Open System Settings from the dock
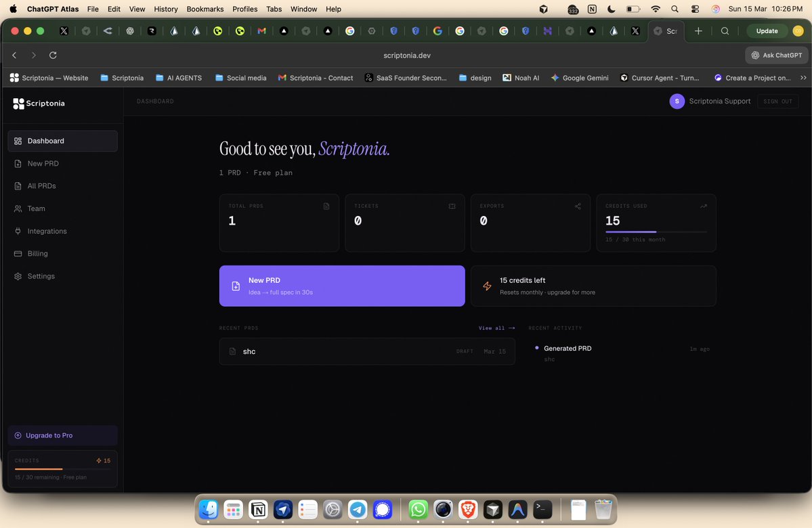The height and width of the screenshot is (528, 812). (333, 510)
